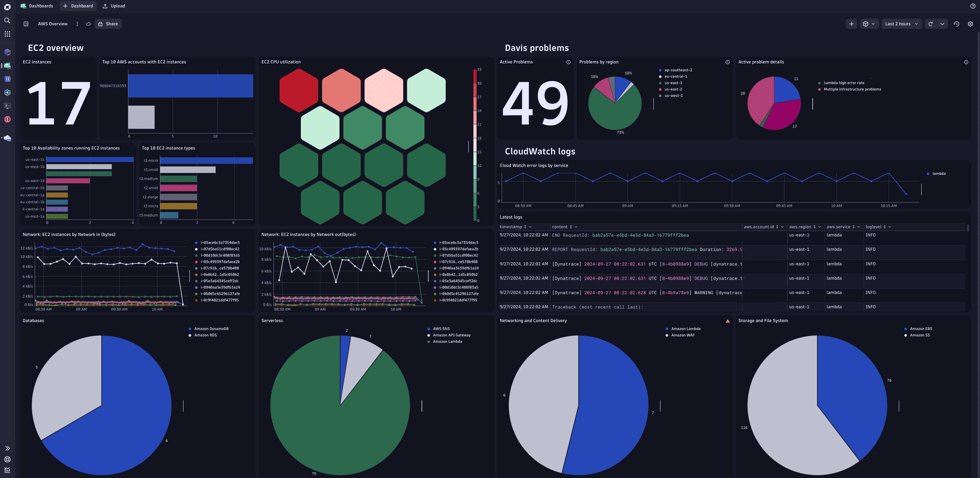Click the clock icon on Problems by region tile
Viewport: 980px width, 478px height.
727,62
